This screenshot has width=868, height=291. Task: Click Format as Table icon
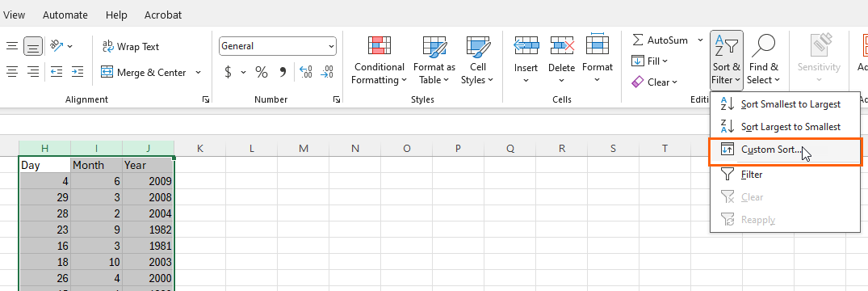pos(434,47)
